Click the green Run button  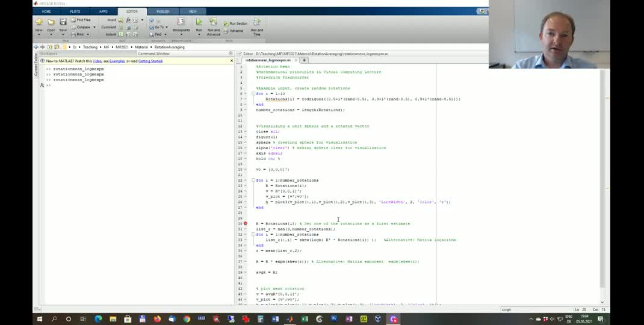point(199,23)
